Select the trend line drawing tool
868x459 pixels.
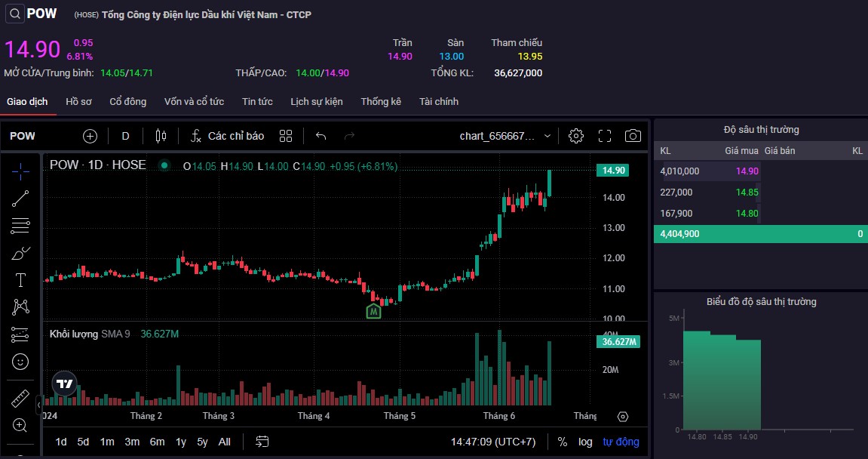[x=20, y=199]
